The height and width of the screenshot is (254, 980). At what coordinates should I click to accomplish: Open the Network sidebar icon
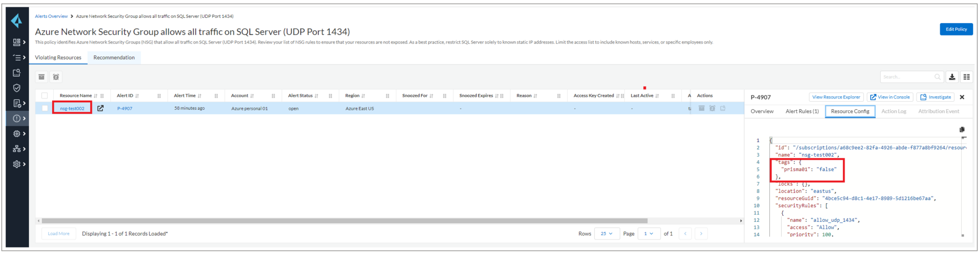tap(17, 149)
